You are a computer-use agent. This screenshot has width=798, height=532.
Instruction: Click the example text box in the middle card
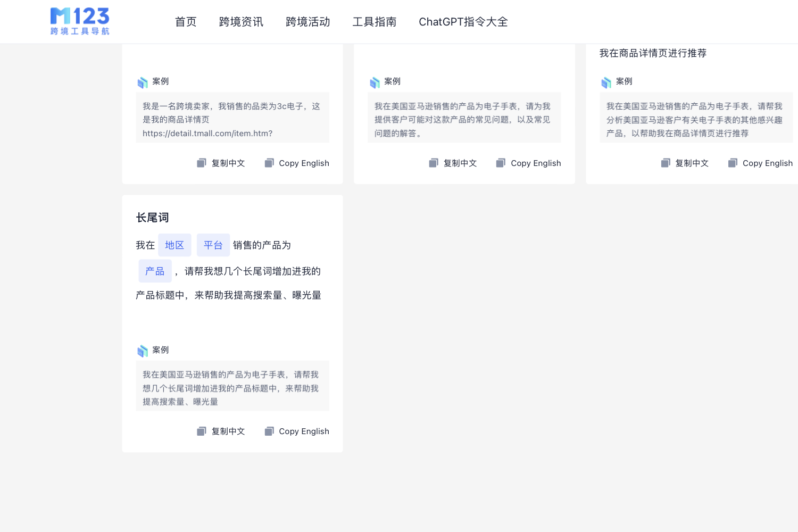464,118
